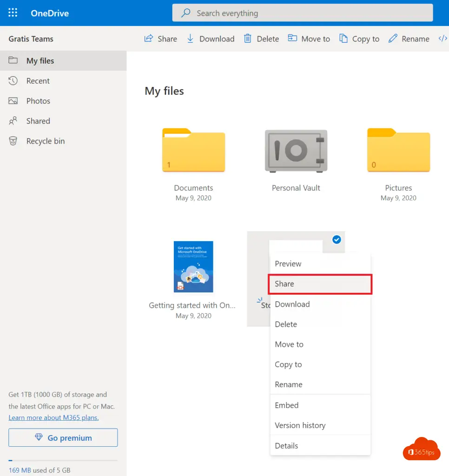Open Learn more about M365 plans link
449x476 pixels.
[x=54, y=418]
